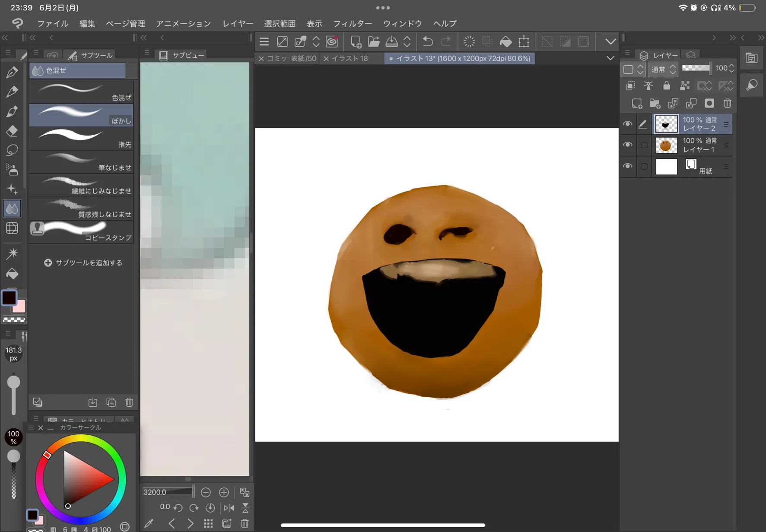Switch to the イラスト 18 canvas tab

[350, 58]
